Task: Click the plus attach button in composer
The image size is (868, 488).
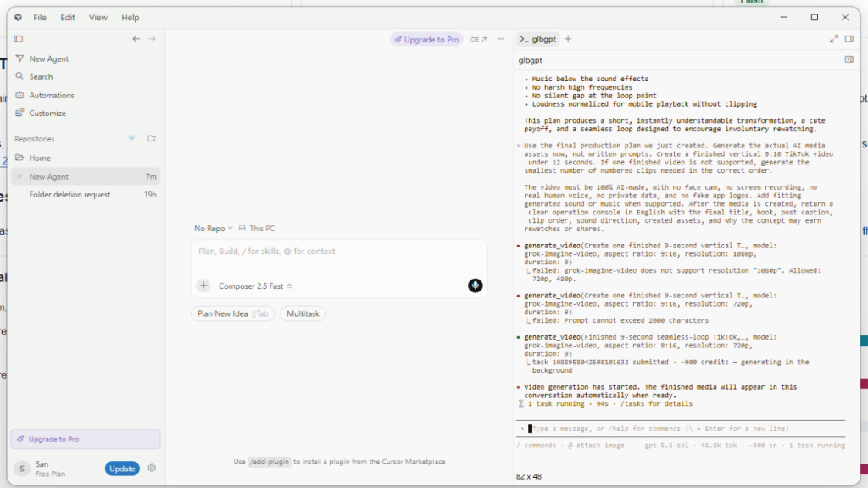Action: coord(203,286)
